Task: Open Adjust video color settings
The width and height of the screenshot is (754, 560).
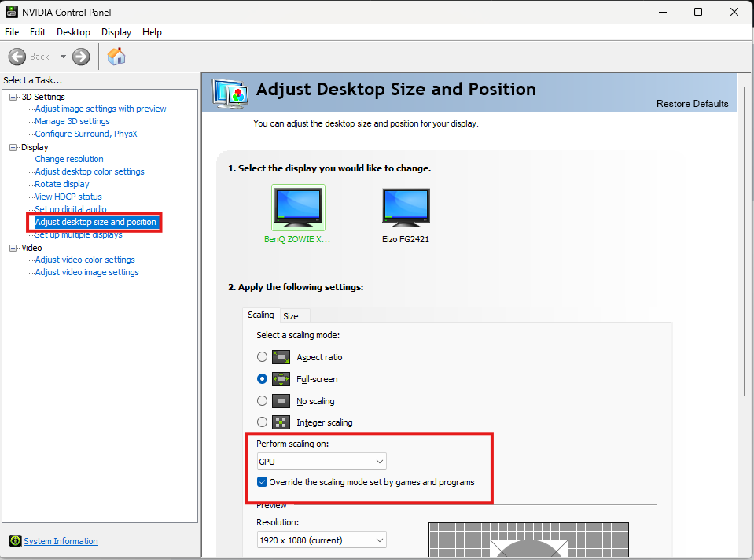Action: [85, 260]
